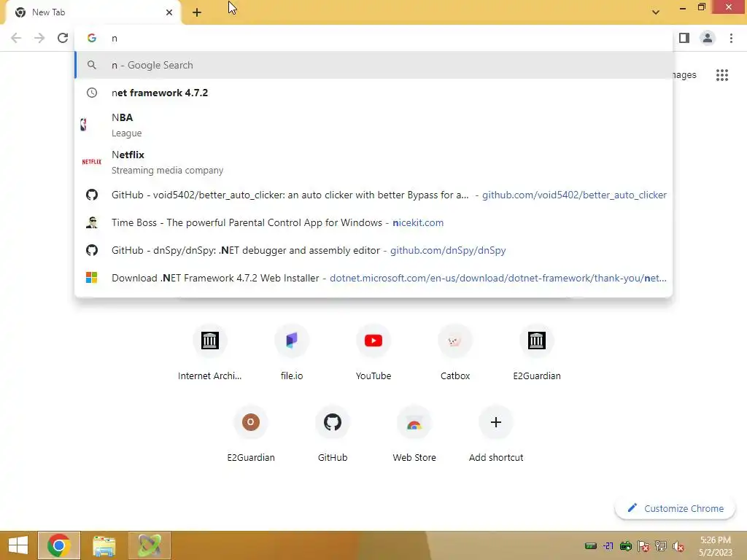
Task: Open the Google apps grid
Action: [722, 75]
